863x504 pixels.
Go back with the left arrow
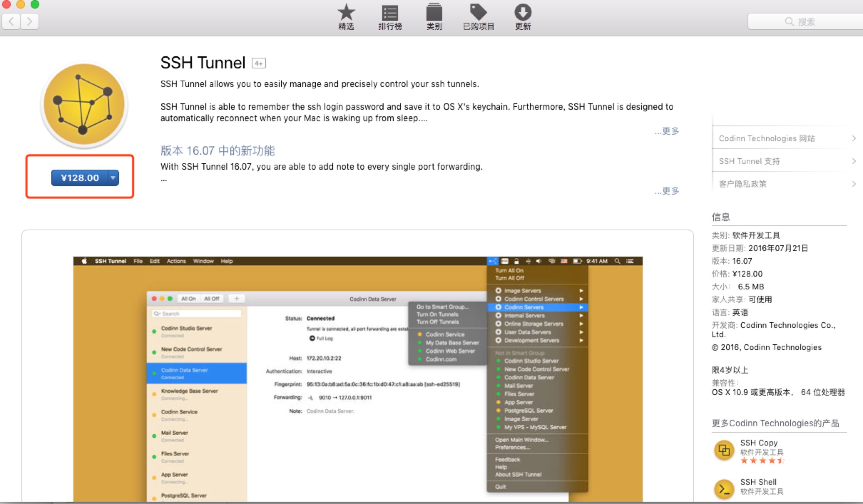point(11,22)
